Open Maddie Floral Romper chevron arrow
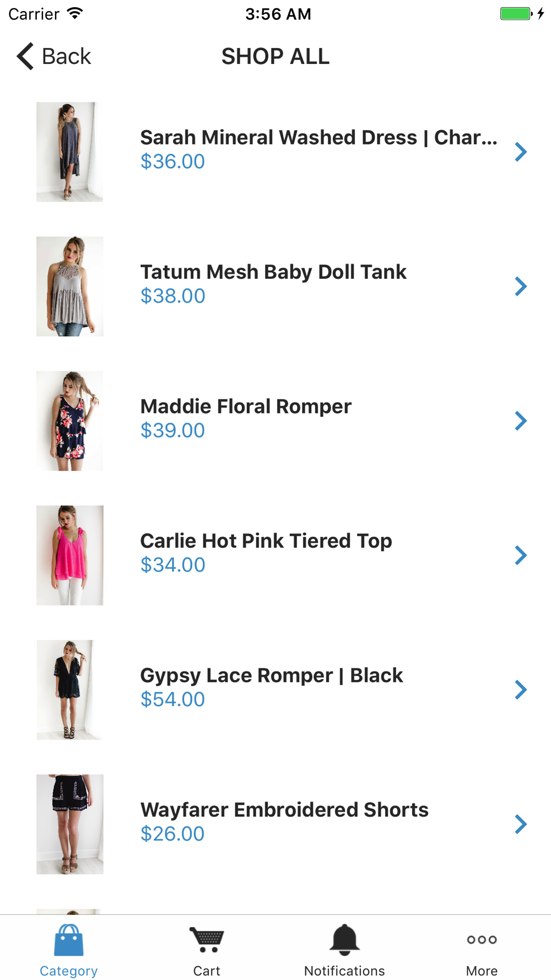 (x=521, y=421)
